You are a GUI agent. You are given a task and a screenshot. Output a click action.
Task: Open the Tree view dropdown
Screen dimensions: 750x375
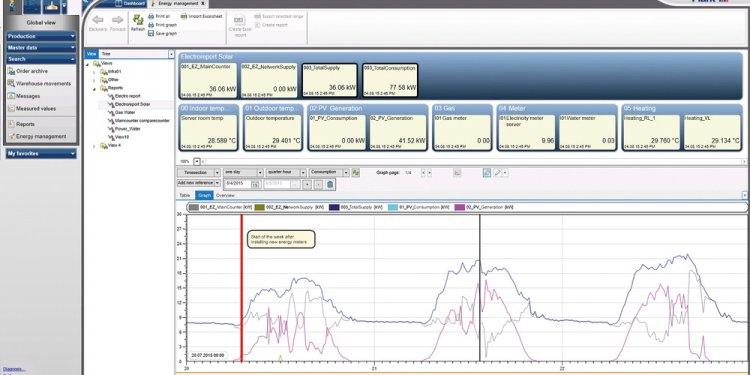(x=171, y=55)
